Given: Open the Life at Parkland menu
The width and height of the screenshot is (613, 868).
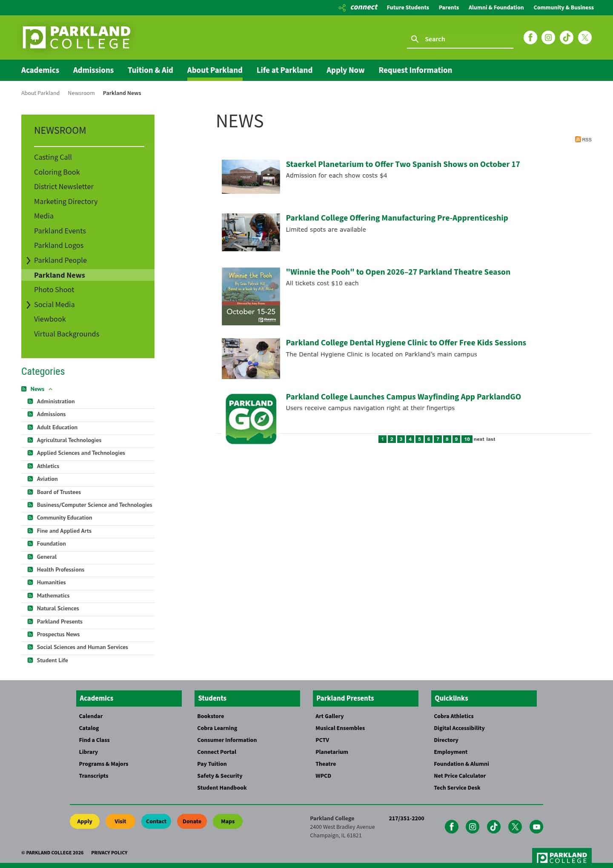Looking at the screenshot, I should click(x=284, y=70).
